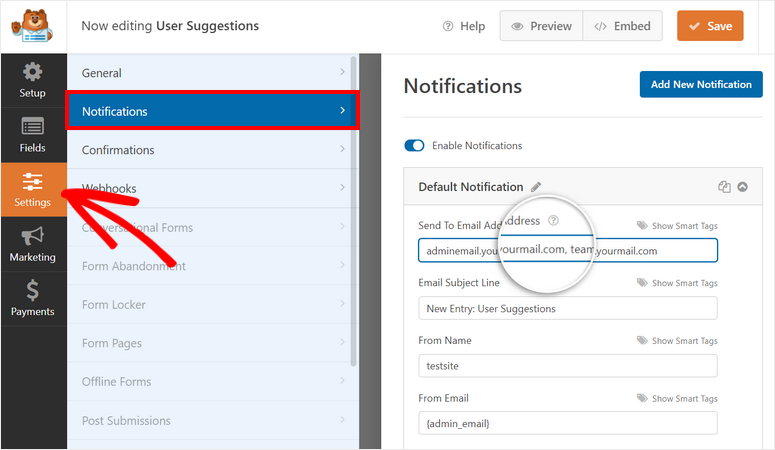Click the Email Subject Line field
775x450 pixels.
[567, 308]
